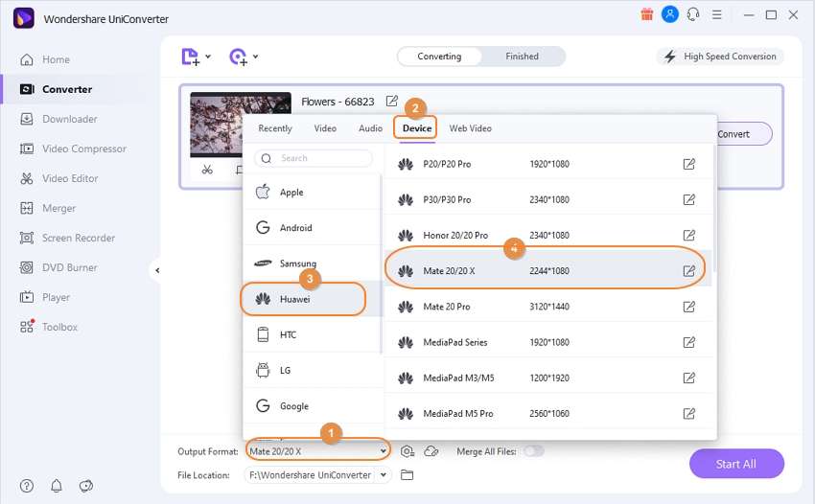The image size is (815, 504).
Task: Choose the MediaPad M5 Pro preset
Action: [x=547, y=414]
